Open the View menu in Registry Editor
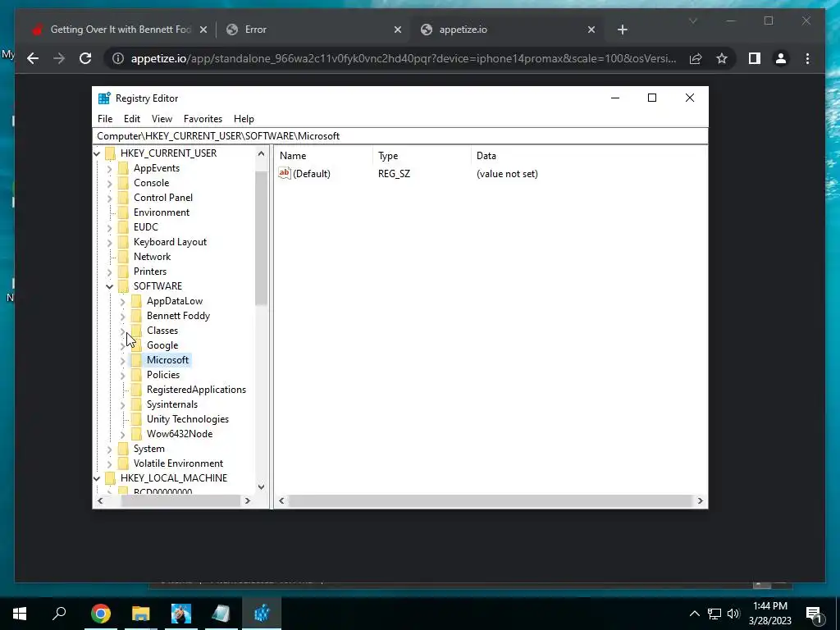The width and height of the screenshot is (840, 630). click(162, 119)
